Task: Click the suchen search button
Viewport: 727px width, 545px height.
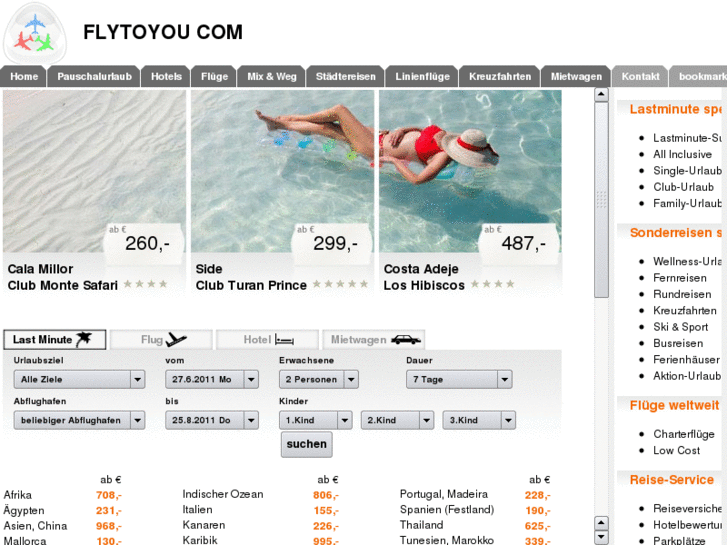Action: pos(306,444)
